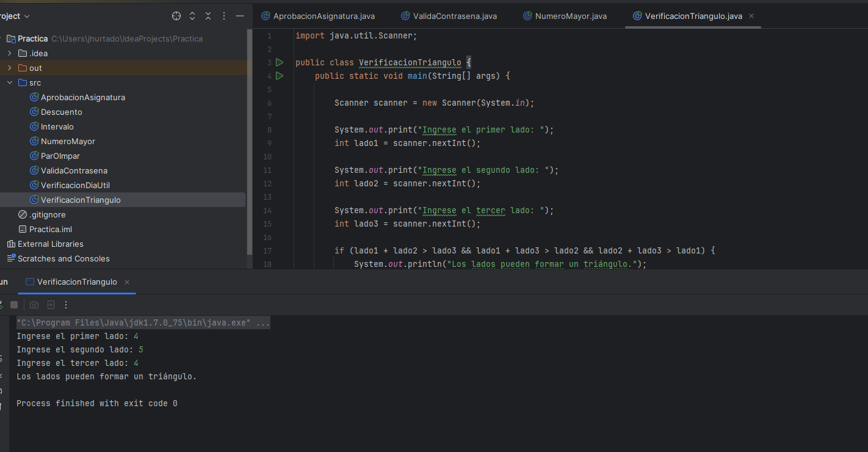This screenshot has width=868, height=452.
Task: Expand the out folder chevron
Action: tap(9, 68)
